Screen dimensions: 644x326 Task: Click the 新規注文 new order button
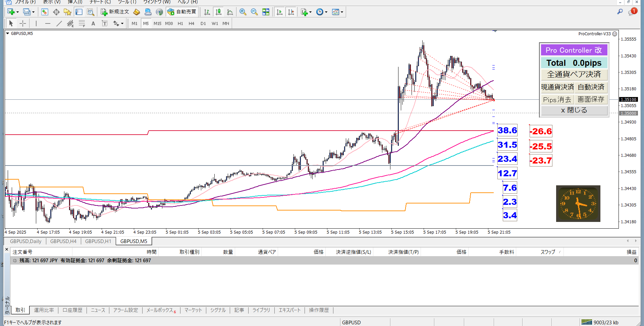pos(115,12)
